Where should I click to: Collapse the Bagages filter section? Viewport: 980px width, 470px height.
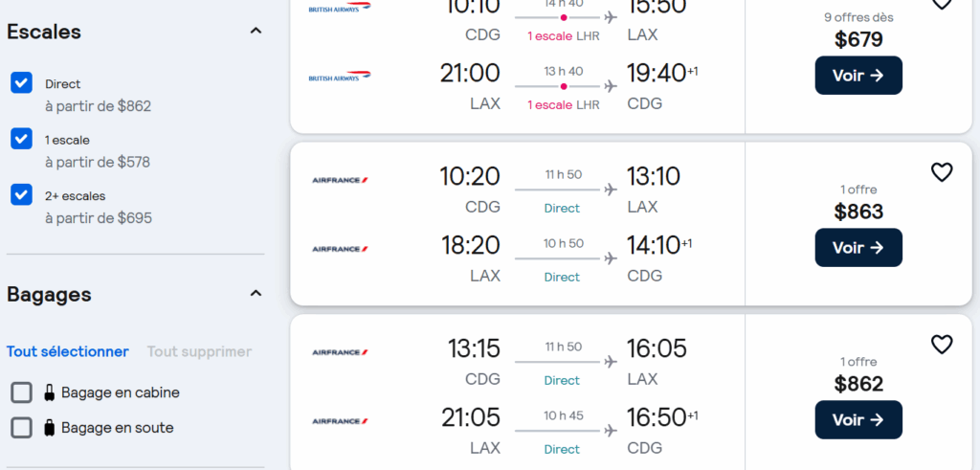click(x=256, y=294)
